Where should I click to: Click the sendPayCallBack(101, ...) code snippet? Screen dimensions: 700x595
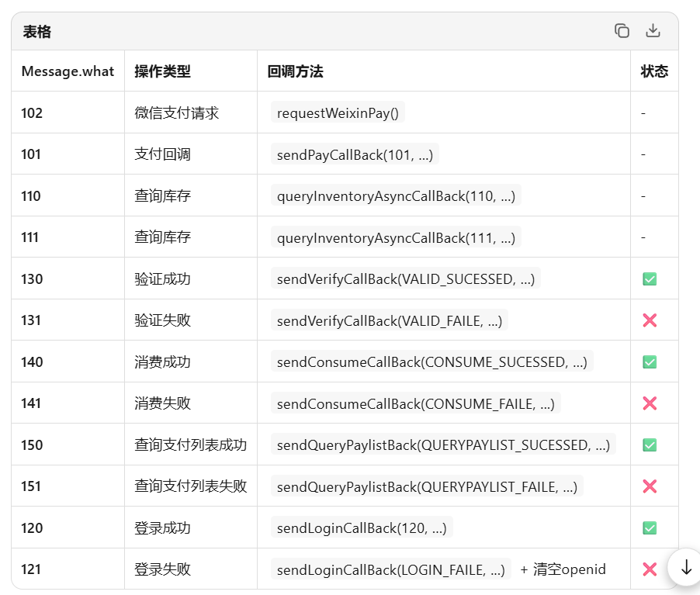click(355, 154)
